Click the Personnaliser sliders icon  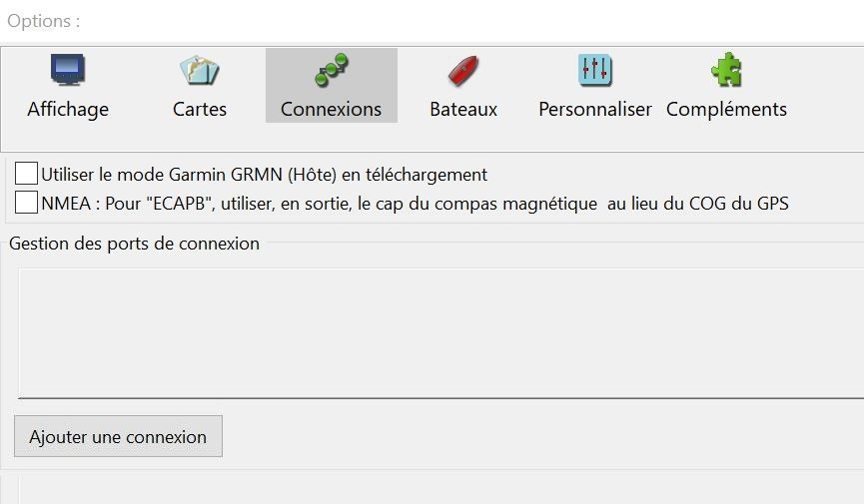pyautogui.click(x=595, y=70)
